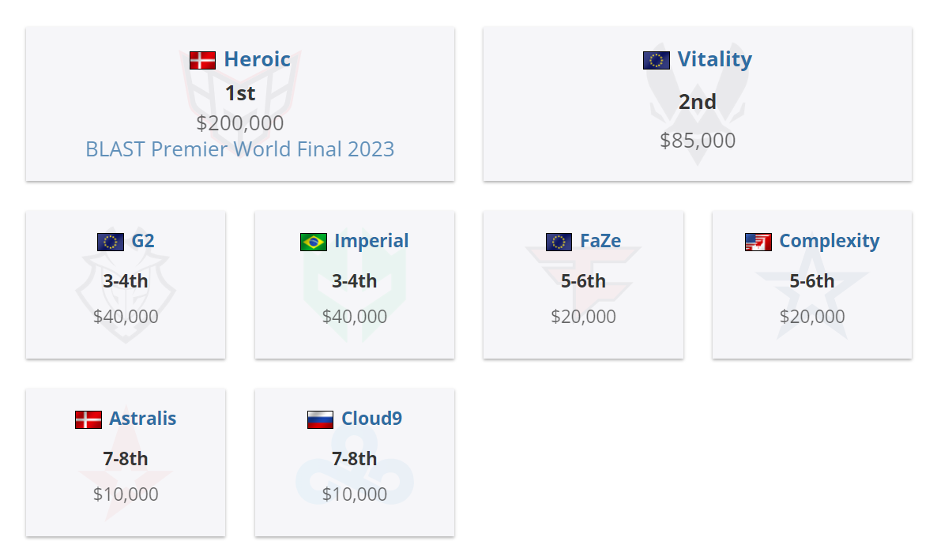Select the Brazilian flag next to Imperial
The height and width of the screenshot is (560, 937).
[314, 241]
